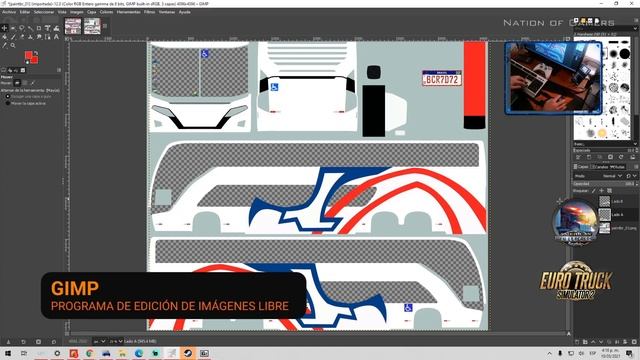Image resolution: width=640 pixels, height=360 pixels.
Task: Reset colors to default black and white
Action: pyautogui.click(x=27, y=62)
